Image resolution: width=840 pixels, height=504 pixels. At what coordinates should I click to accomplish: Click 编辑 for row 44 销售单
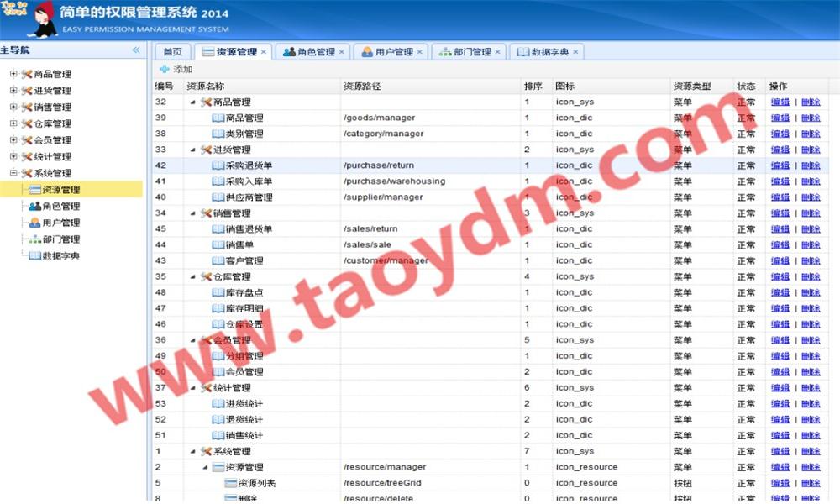click(x=780, y=244)
